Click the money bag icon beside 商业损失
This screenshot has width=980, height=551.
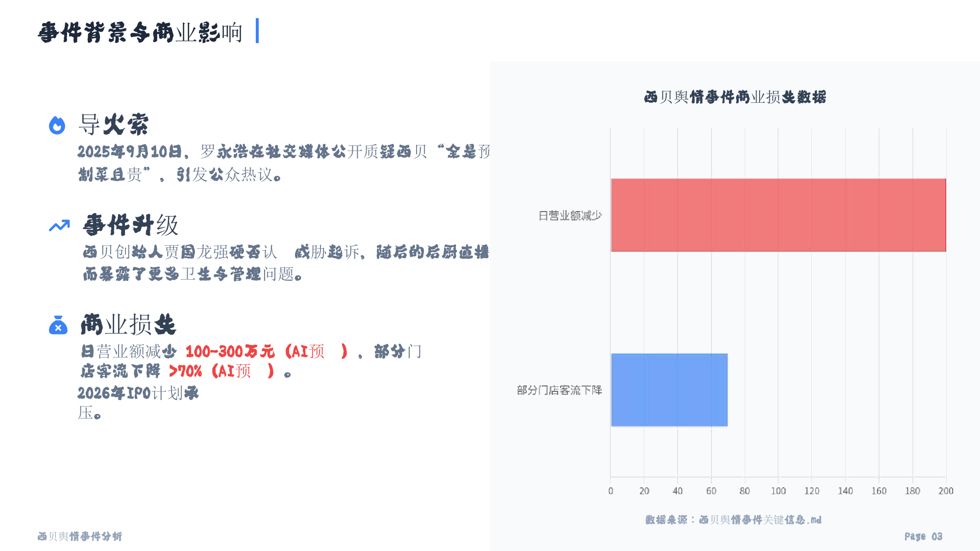tap(58, 325)
